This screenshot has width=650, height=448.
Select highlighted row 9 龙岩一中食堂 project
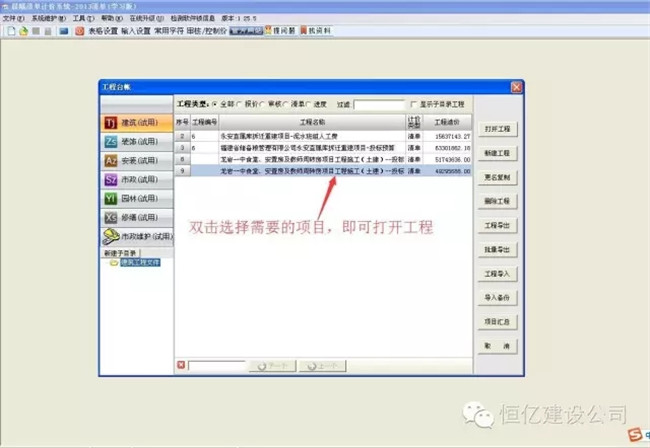[x=323, y=171]
